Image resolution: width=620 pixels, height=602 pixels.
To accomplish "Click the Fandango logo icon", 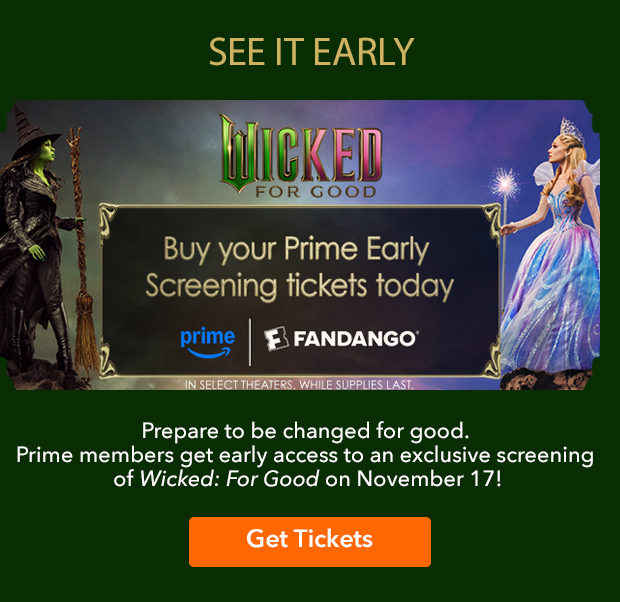I will [x=276, y=339].
